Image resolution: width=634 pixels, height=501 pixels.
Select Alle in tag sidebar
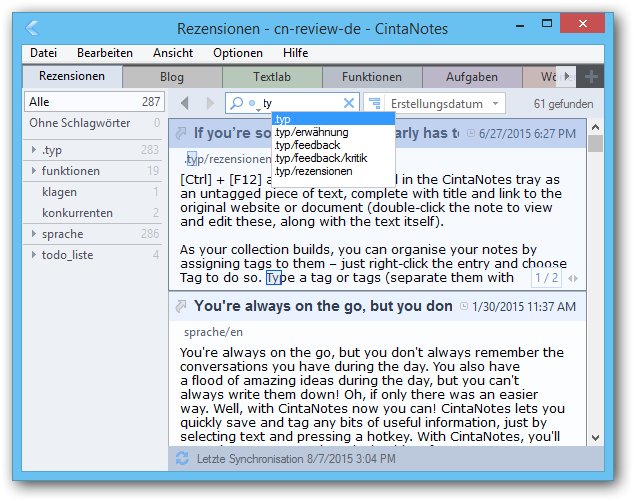[x=95, y=101]
